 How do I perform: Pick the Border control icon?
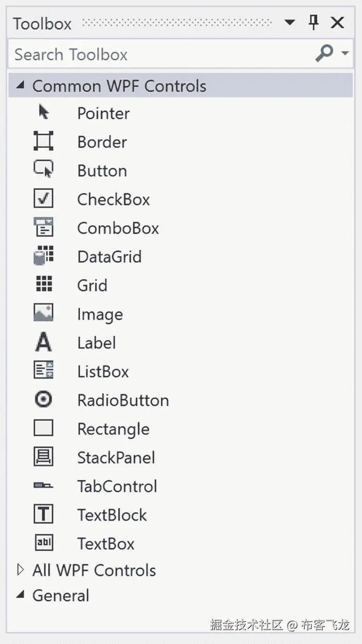click(x=43, y=141)
